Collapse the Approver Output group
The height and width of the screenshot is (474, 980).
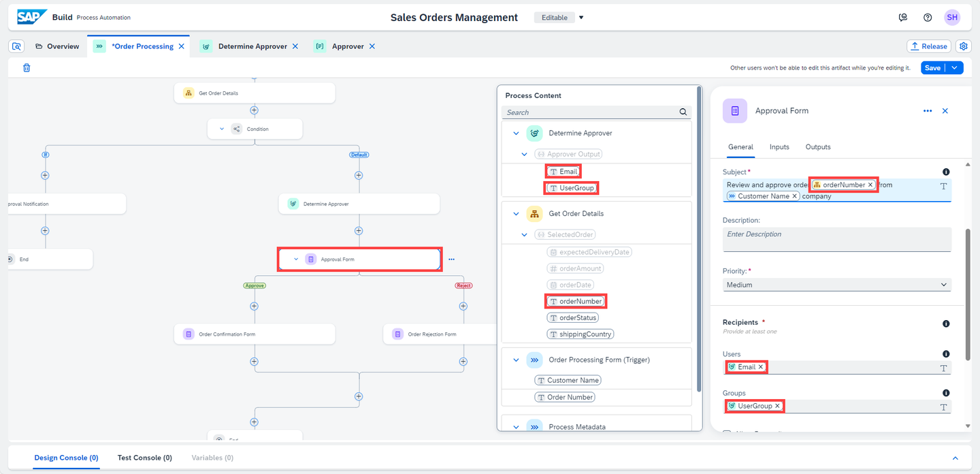[x=525, y=154]
